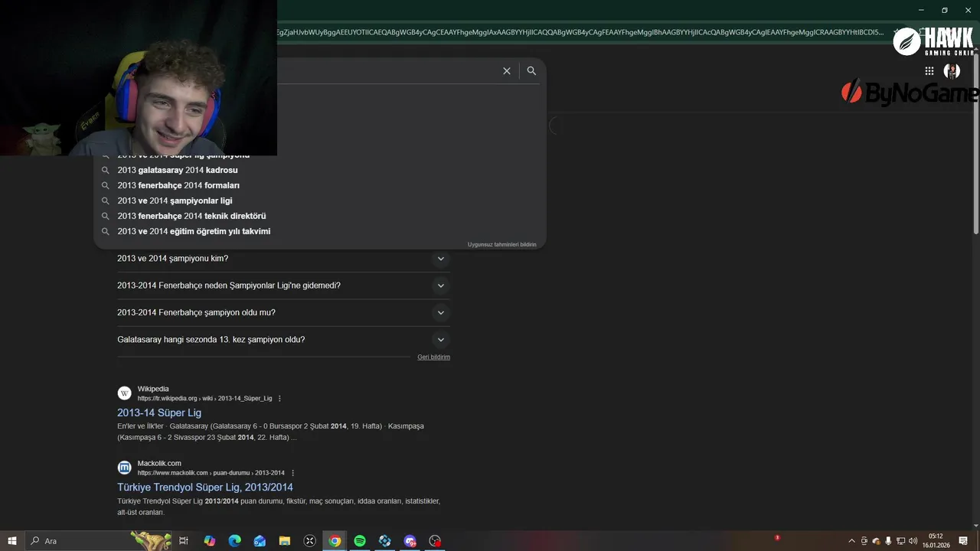The height and width of the screenshot is (551, 980).
Task: Click the www.mackolik.com breadcrumb URL
Action: [x=211, y=473]
